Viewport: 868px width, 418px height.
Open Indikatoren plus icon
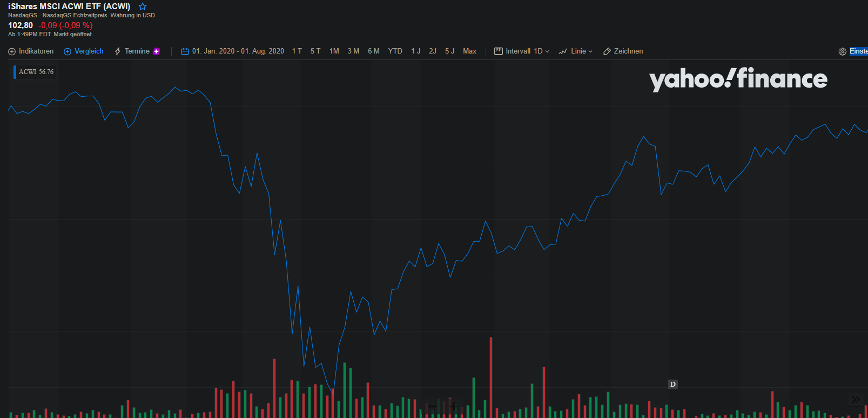pyautogui.click(x=12, y=51)
